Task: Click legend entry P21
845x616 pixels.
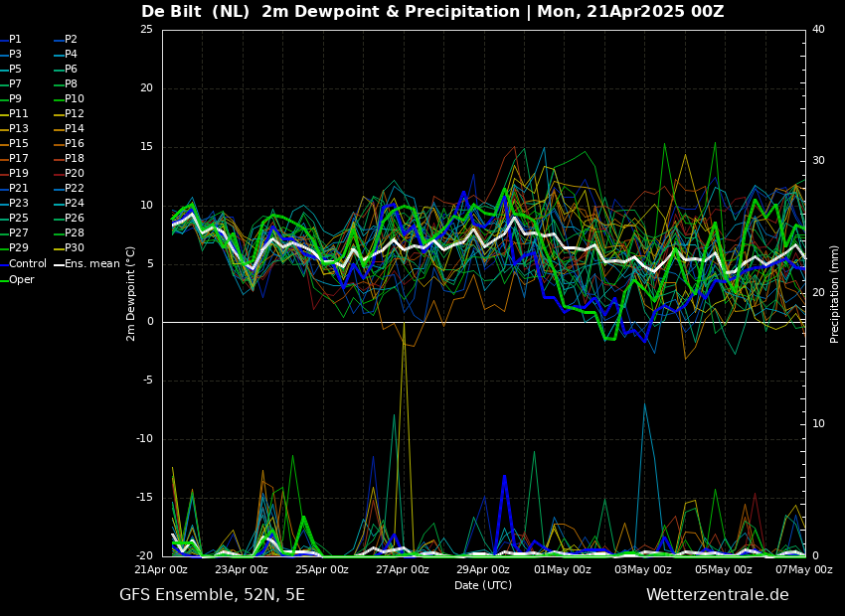Action: tap(15, 188)
